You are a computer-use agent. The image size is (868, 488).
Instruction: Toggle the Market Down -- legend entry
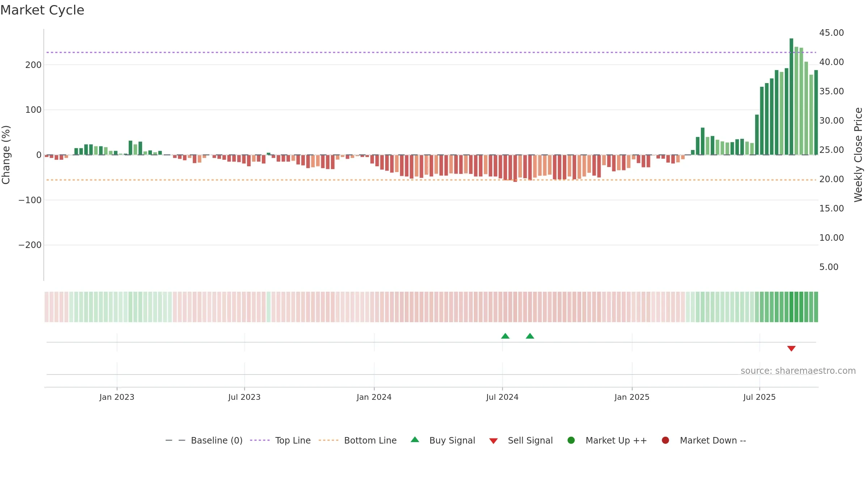coord(704,440)
